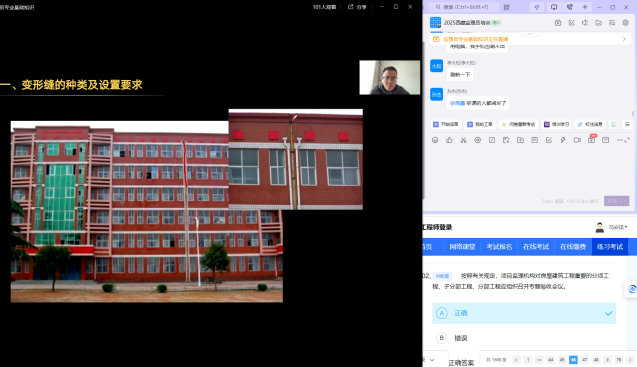Open the emoji picker in chat toolbar
This screenshot has width=637, height=367.
(435, 140)
